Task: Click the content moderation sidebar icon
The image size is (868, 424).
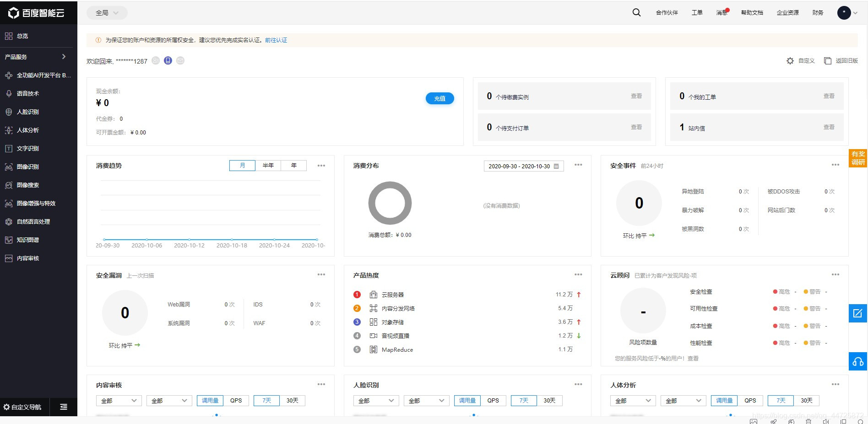Action: 9,258
